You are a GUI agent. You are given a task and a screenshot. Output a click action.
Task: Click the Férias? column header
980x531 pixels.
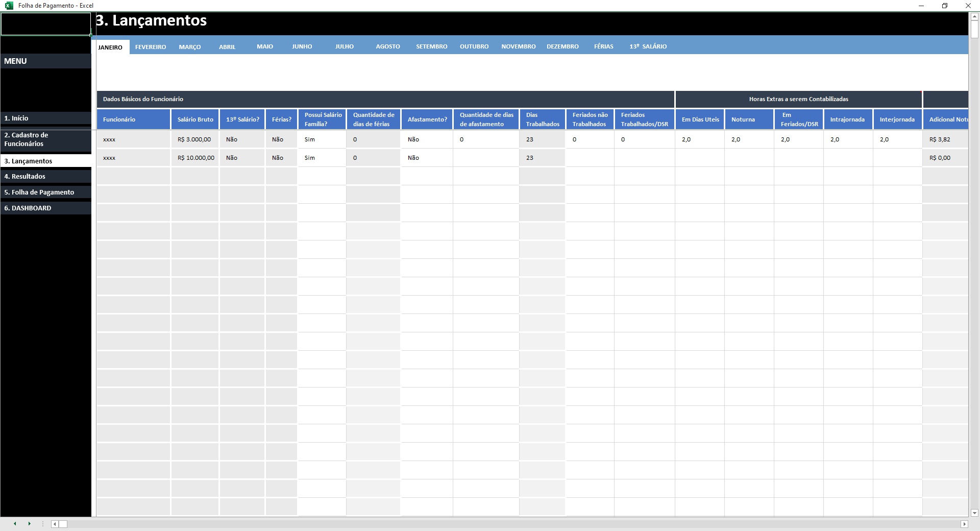coord(281,119)
